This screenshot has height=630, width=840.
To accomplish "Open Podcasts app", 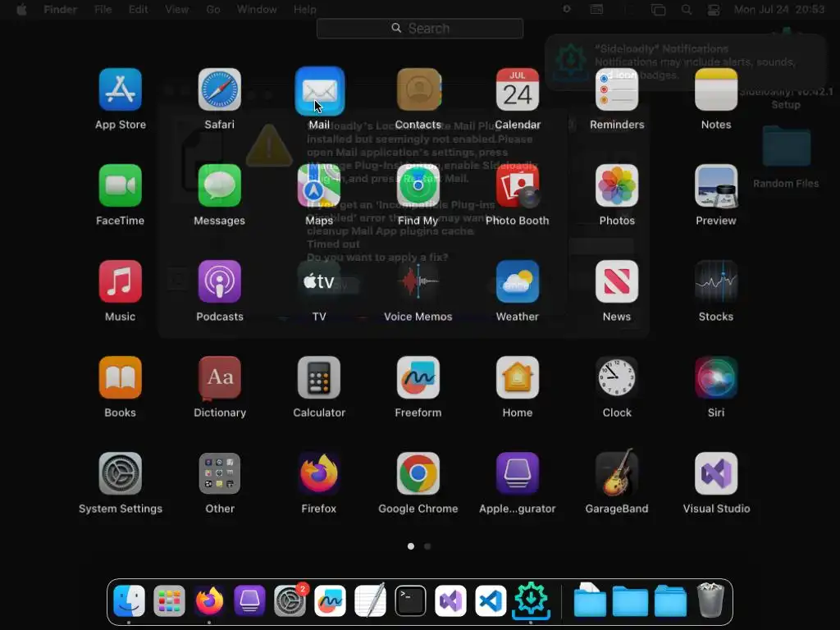I will click(x=220, y=281).
